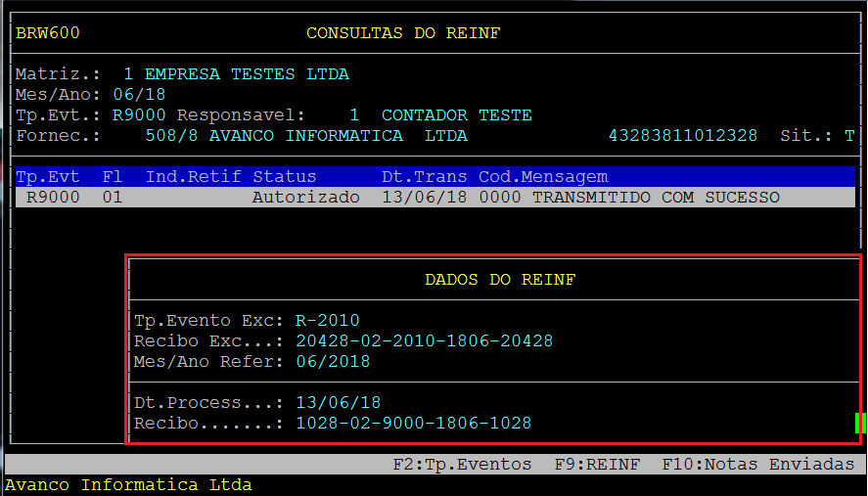Click the Tp.Evt column header
Image resolution: width=868 pixels, height=496 pixels.
click(x=48, y=177)
